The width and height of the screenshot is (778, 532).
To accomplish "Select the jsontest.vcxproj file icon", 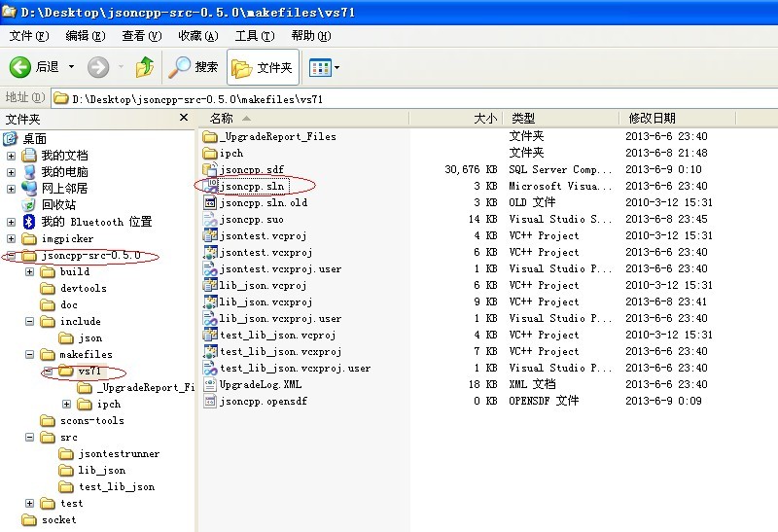I will (210, 252).
